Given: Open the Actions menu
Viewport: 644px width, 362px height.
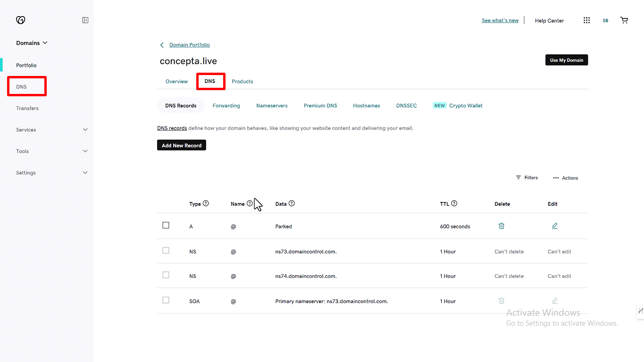Looking at the screenshot, I should (565, 178).
